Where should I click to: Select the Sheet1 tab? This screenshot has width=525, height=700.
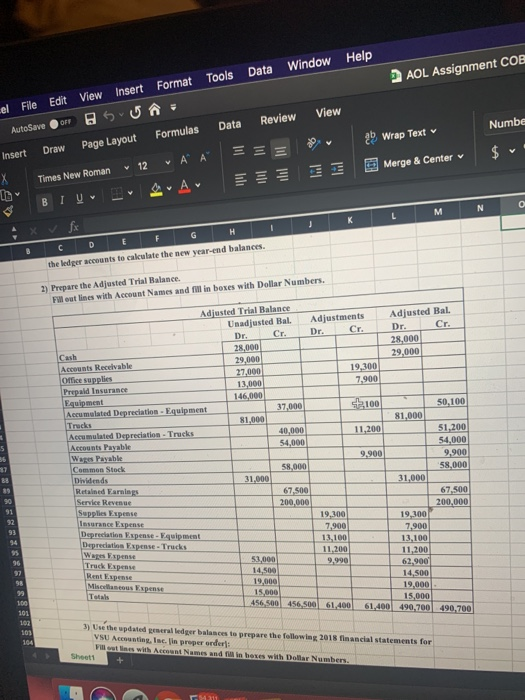83,657
